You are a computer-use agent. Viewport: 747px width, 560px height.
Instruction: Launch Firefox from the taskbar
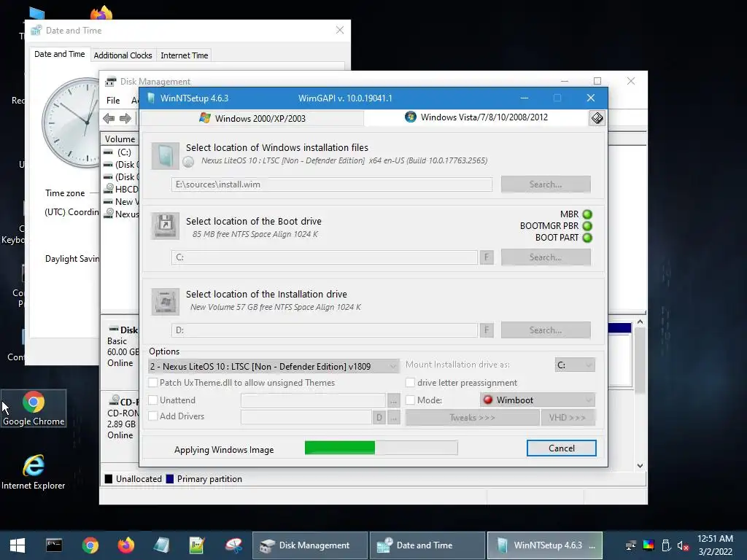[x=125, y=545]
